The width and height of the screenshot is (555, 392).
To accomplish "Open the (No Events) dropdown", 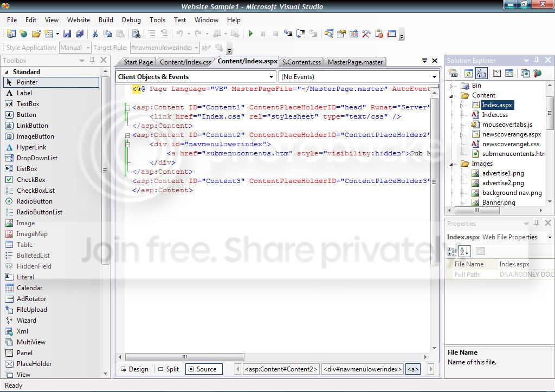I will 434,77.
